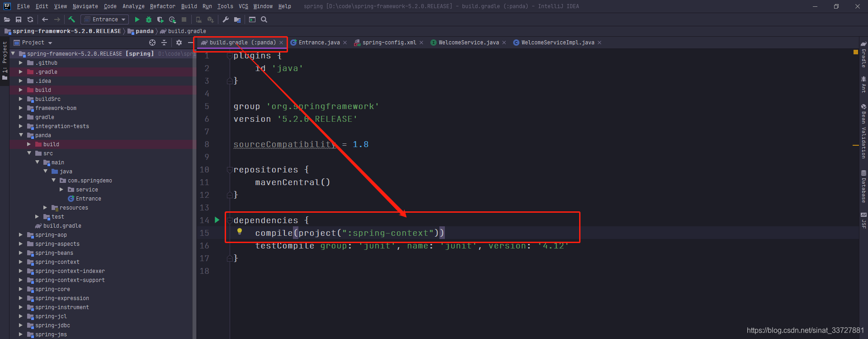Select build.gradle under panda in tree
Screen dimensions: 868x339
coord(62,226)
